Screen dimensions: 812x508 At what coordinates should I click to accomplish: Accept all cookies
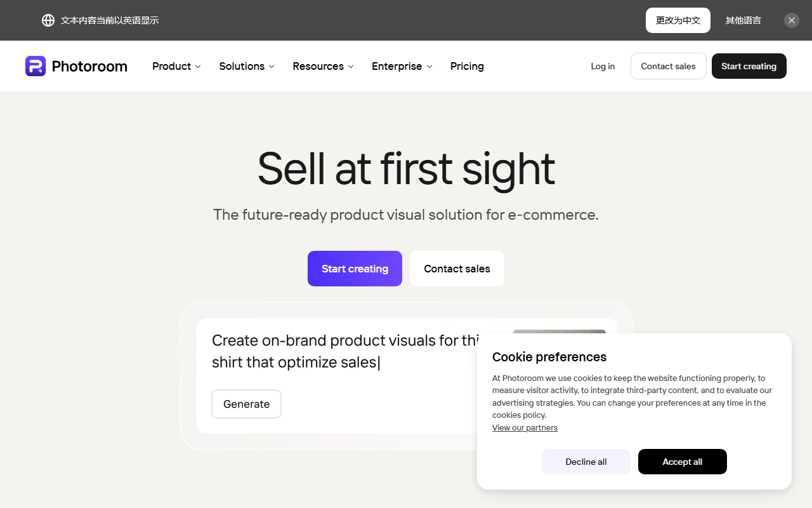click(x=683, y=462)
